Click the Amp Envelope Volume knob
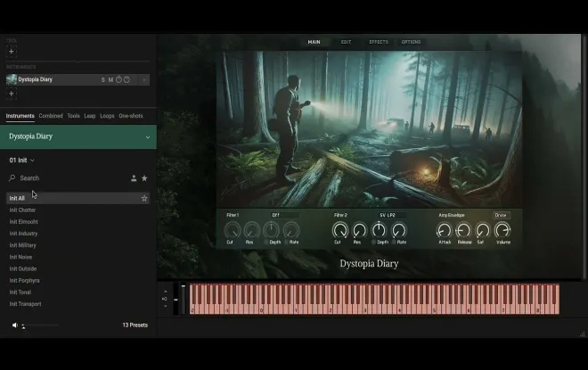The width and height of the screenshot is (588, 370). point(502,230)
